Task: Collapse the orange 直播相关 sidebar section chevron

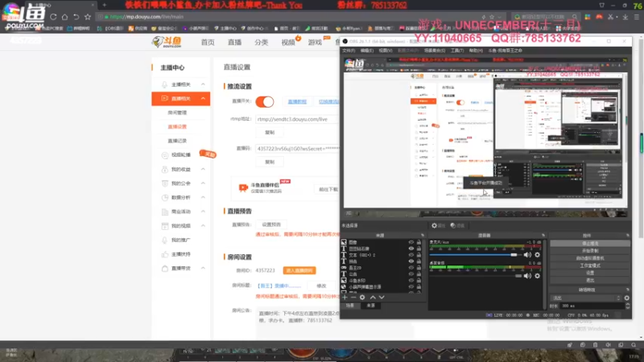Action: tap(203, 98)
